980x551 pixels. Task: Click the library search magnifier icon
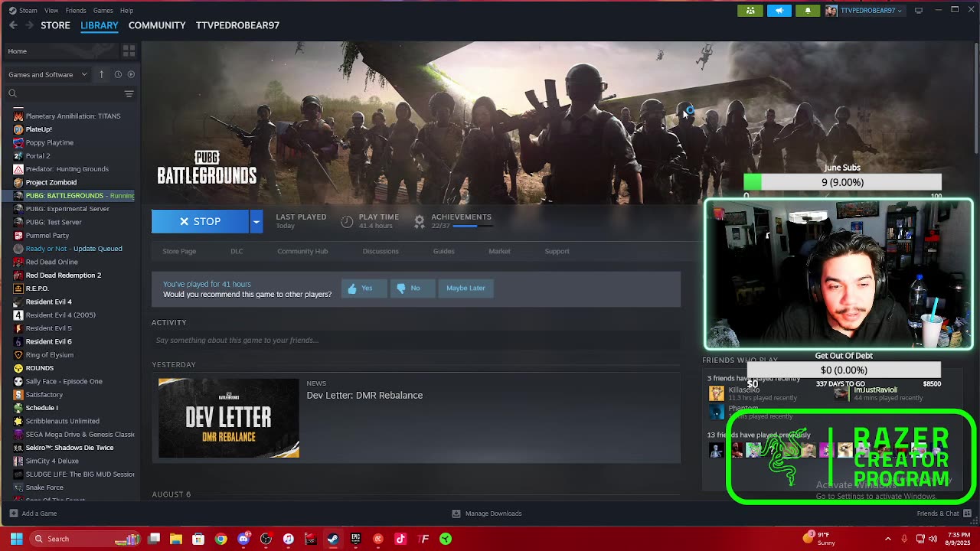(12, 93)
